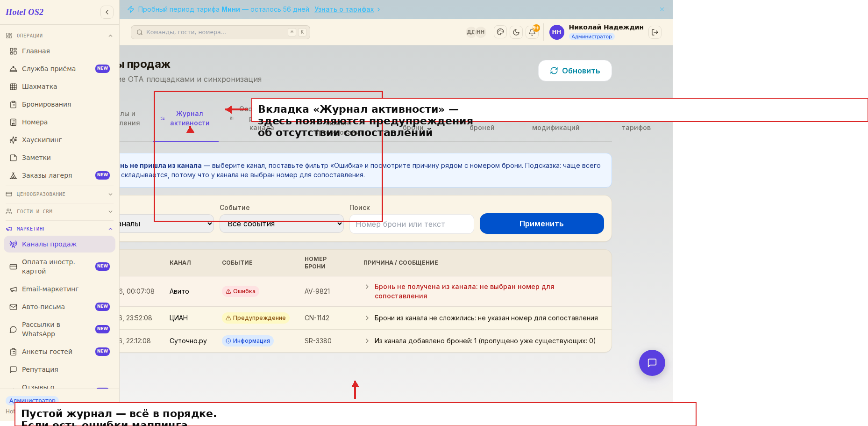
Task: Open Номера in sidebar
Action: (59, 122)
